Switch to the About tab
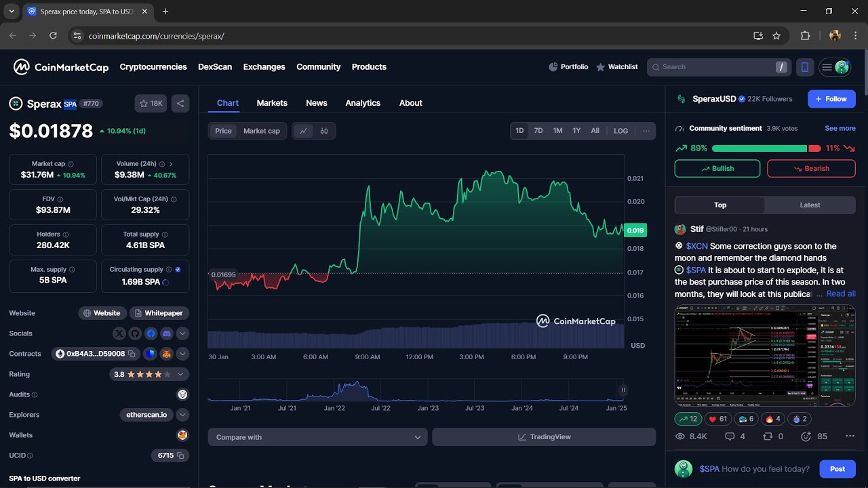Viewport: 868px width, 488px height. click(410, 103)
